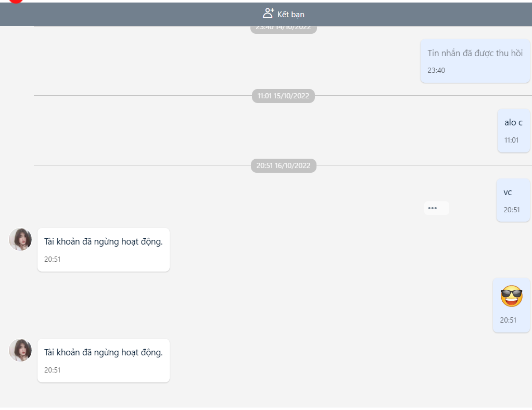
Task: Click timestamp under the last deactivated-account message
Action: (x=52, y=370)
